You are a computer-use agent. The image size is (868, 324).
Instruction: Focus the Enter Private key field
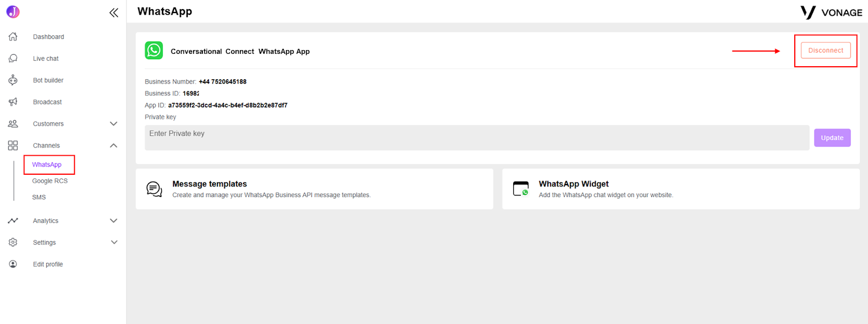[477, 138]
